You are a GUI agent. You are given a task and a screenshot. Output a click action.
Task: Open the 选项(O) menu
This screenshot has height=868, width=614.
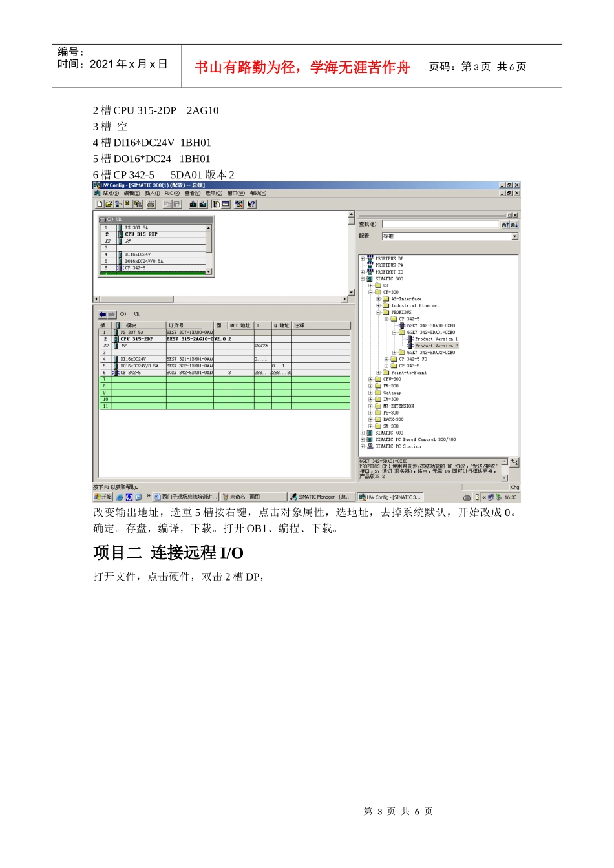(214, 193)
